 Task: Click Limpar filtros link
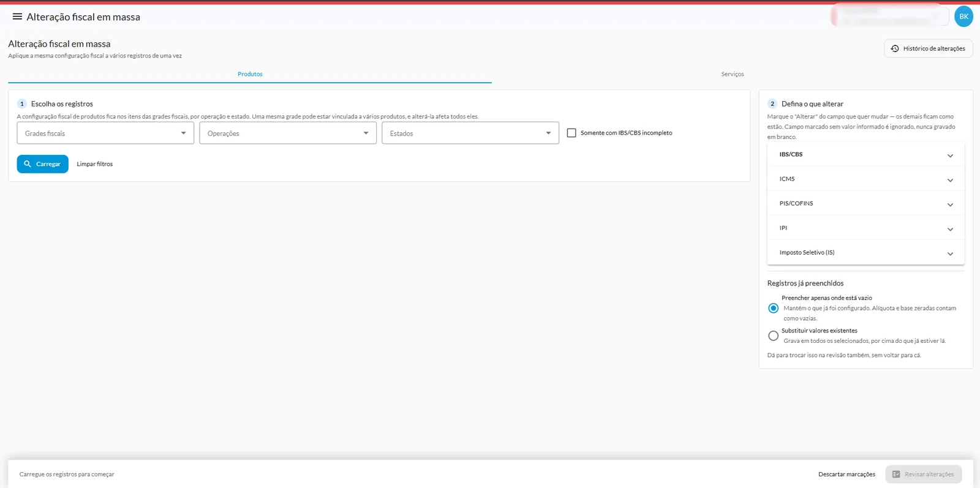pyautogui.click(x=94, y=164)
